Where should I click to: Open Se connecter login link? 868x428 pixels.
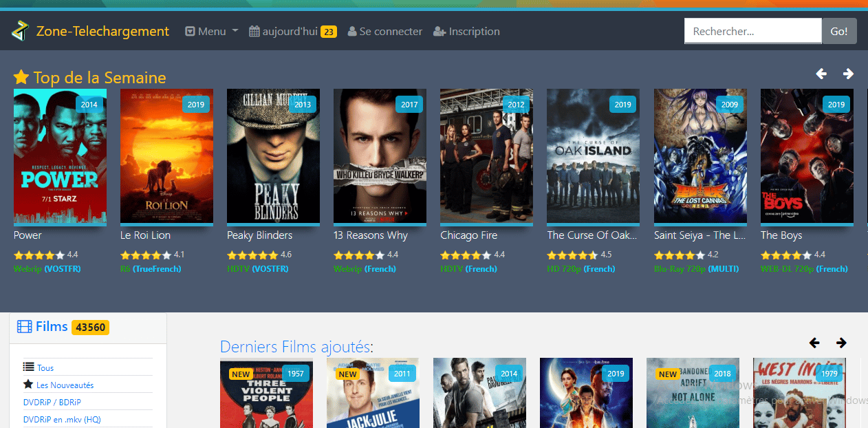click(x=385, y=31)
